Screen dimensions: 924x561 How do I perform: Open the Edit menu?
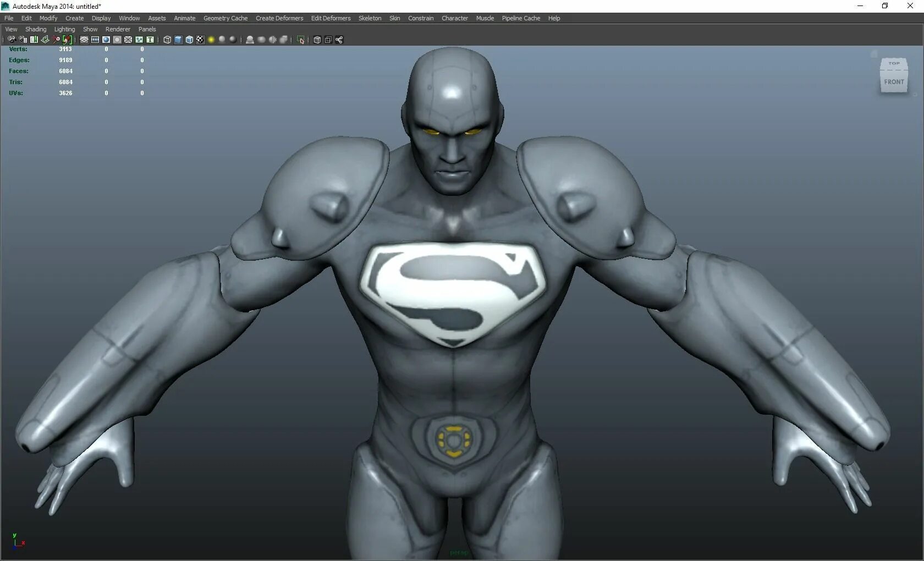tap(26, 18)
